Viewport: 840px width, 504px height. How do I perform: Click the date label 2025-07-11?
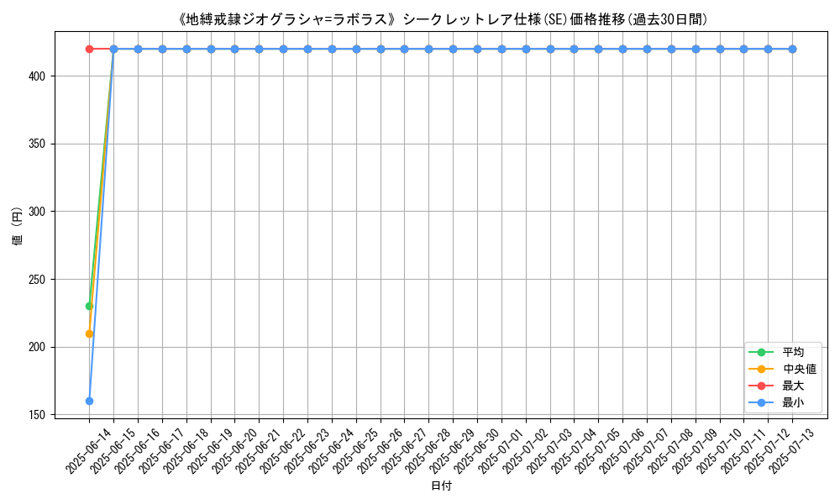coord(743,452)
